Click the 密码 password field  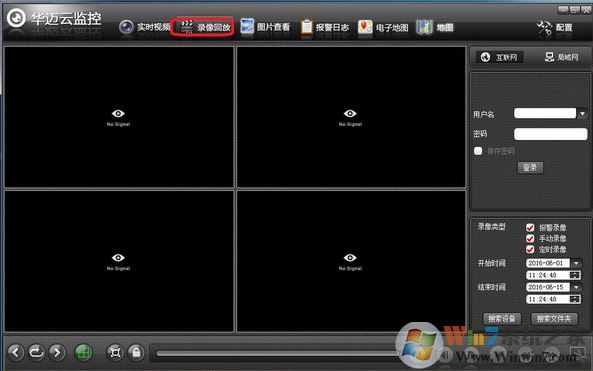tap(551, 134)
